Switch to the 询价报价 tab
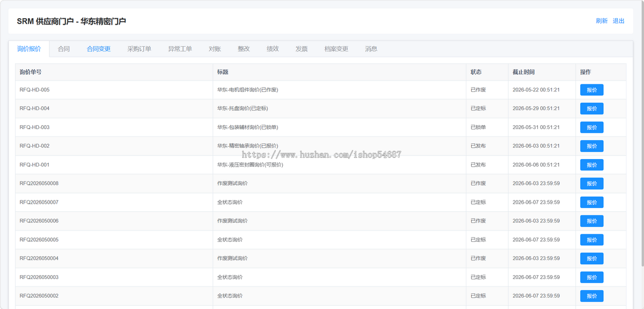 click(x=29, y=49)
